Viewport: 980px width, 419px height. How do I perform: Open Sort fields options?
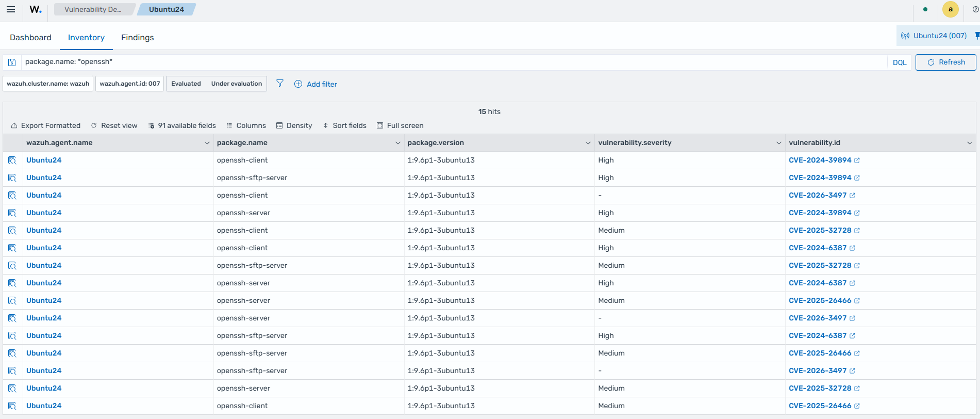[x=344, y=125]
